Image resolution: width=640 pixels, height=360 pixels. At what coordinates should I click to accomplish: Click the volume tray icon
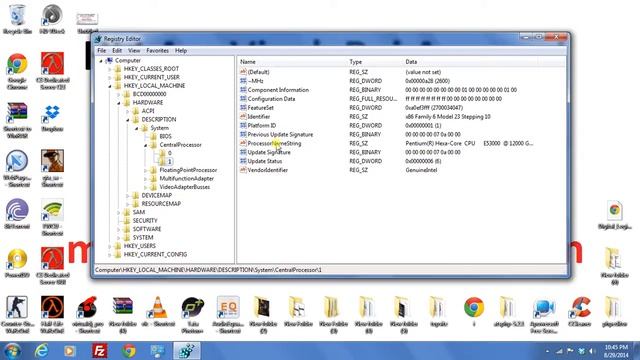tap(592, 351)
